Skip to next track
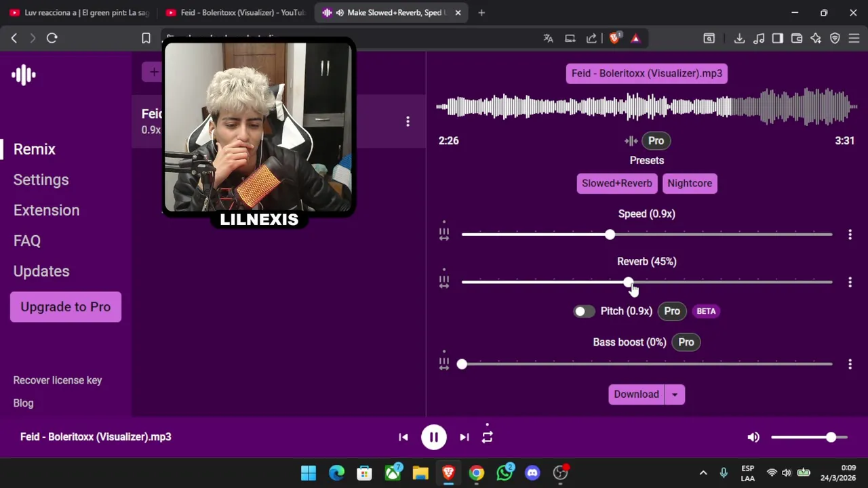Screen dimensions: 868x488 tap(464, 437)
